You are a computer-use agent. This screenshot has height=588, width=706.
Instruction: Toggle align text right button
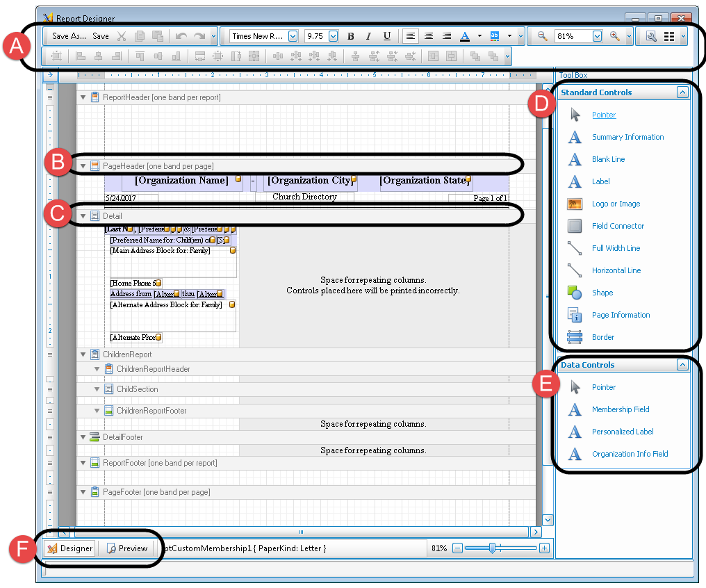pyautogui.click(x=447, y=36)
